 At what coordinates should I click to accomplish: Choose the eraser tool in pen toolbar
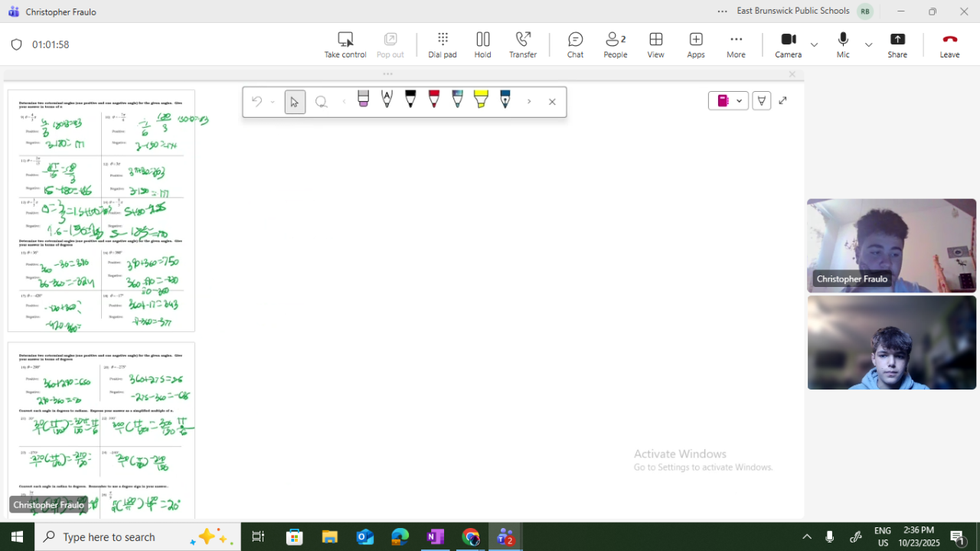(x=364, y=99)
